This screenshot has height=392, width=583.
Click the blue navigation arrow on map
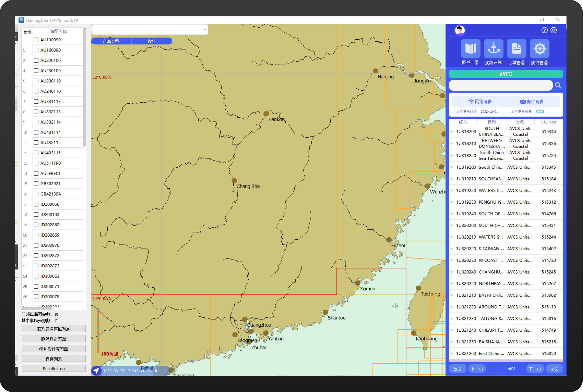pyautogui.click(x=96, y=371)
